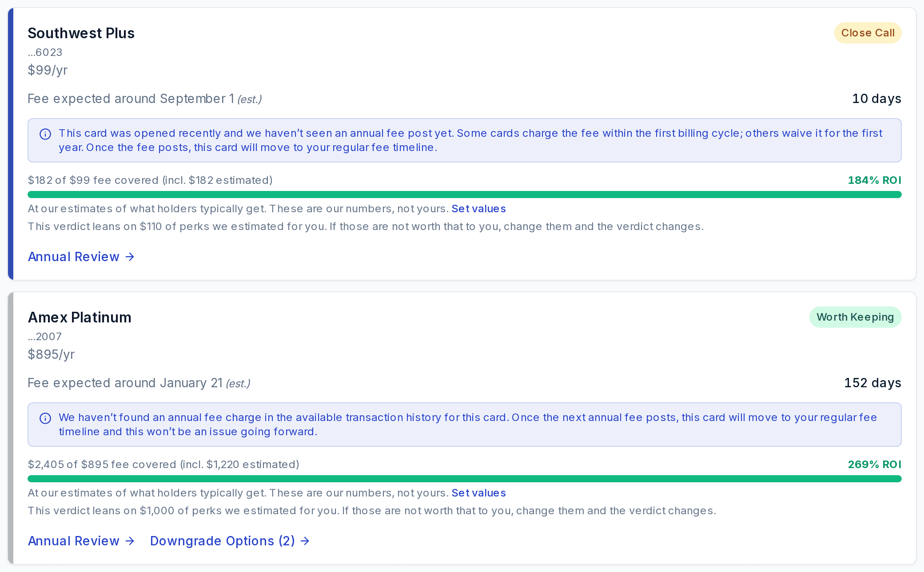Image resolution: width=924 pixels, height=572 pixels.
Task: Click $2,405 of $895 fee covered text
Action: (163, 465)
